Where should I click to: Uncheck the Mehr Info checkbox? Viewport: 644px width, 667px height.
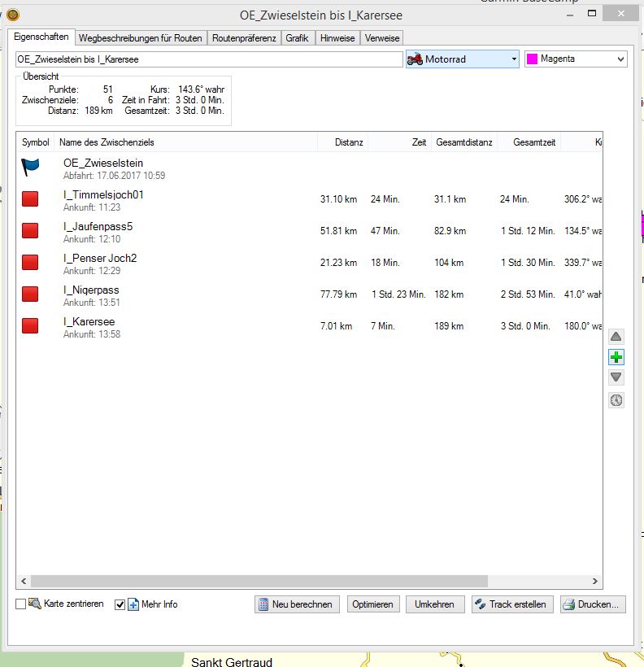click(120, 604)
